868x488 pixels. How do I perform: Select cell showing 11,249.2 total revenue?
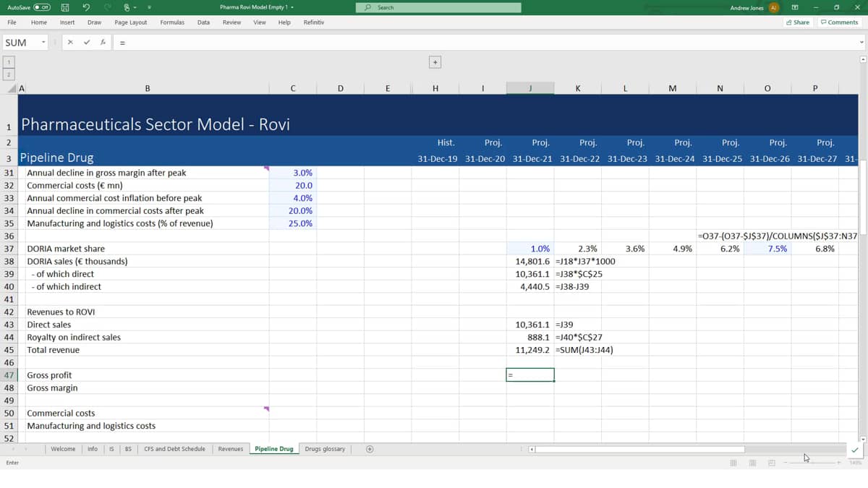530,350
